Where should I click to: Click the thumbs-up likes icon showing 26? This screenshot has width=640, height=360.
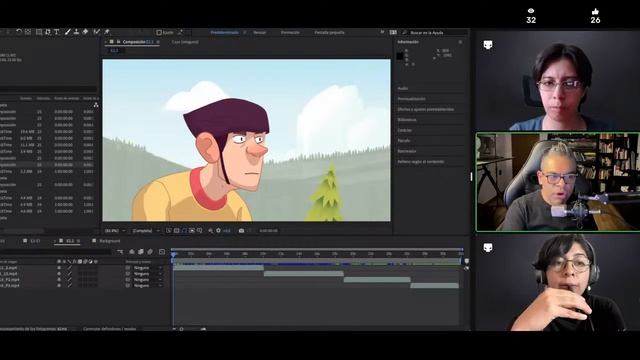click(x=596, y=11)
